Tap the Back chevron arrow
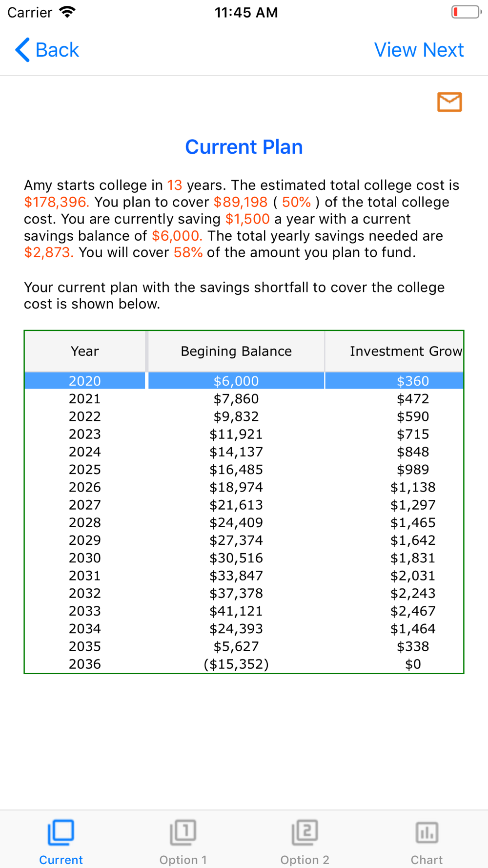Screen dimensions: 488x868 point(22,50)
